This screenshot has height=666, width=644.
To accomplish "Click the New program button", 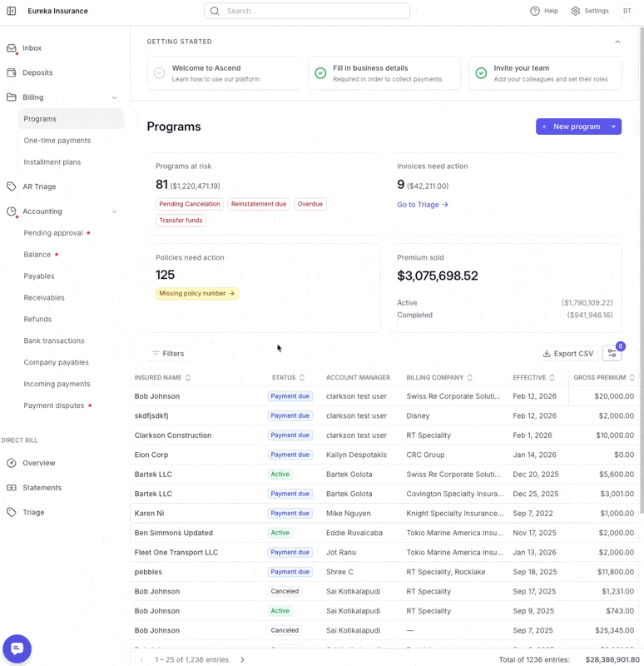I will (x=572, y=127).
